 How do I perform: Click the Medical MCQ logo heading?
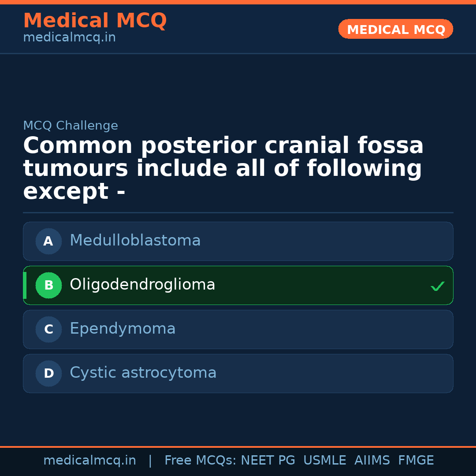[95, 20]
